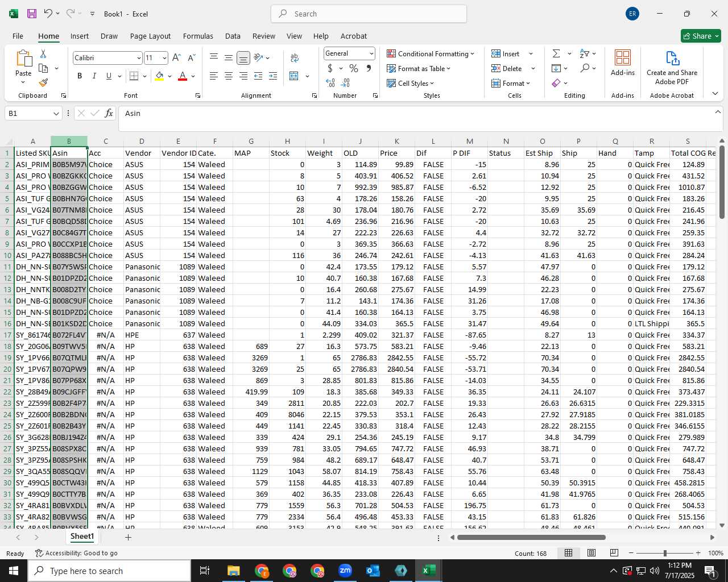728x582 pixels.
Task: Open Outlook from the taskbar
Action: [x=373, y=571]
